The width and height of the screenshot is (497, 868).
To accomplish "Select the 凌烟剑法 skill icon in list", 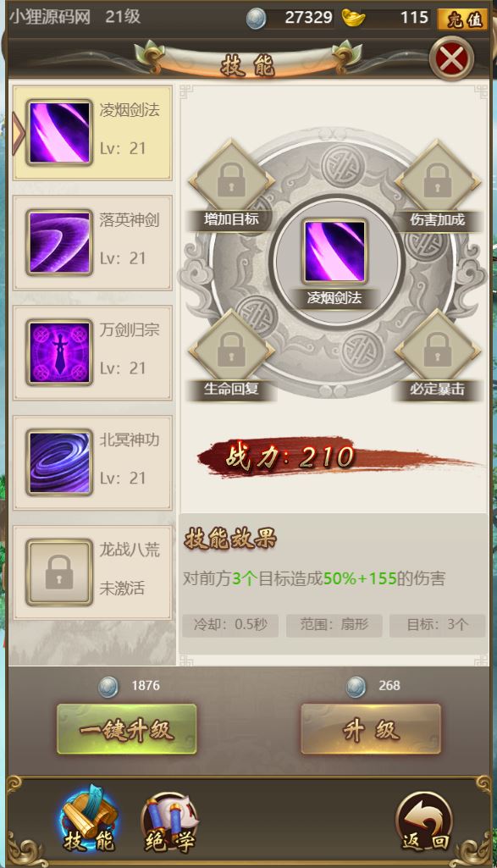I will [x=59, y=132].
